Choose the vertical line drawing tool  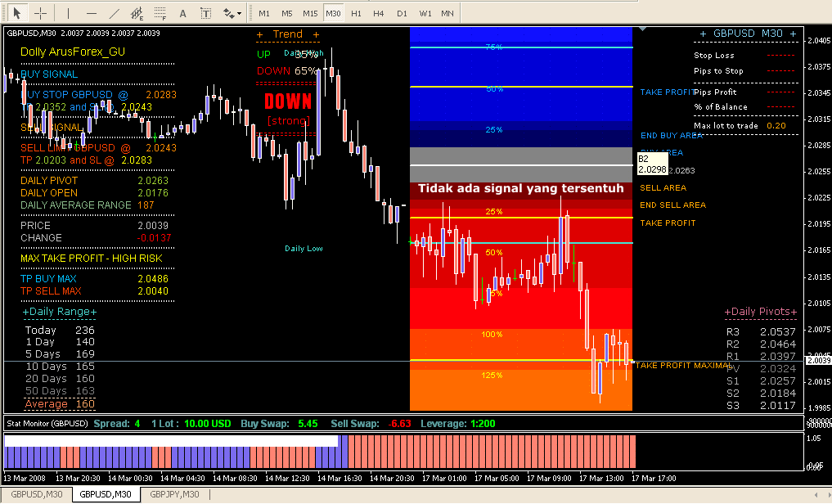pyautogui.click(x=68, y=13)
